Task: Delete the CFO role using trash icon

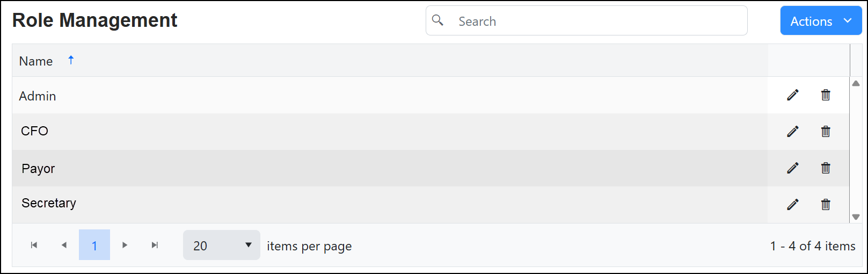Action: click(x=826, y=131)
